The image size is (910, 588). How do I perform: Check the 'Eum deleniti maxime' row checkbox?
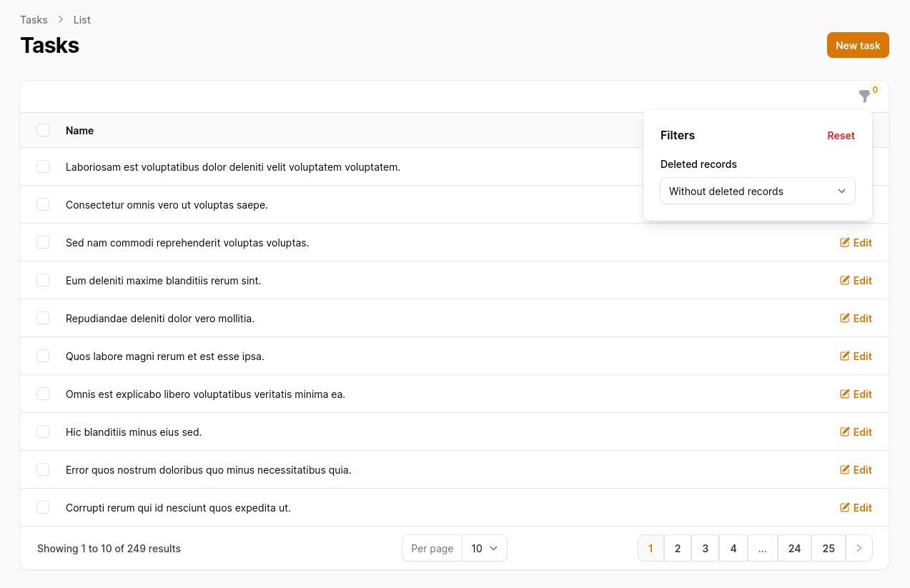pos(43,280)
